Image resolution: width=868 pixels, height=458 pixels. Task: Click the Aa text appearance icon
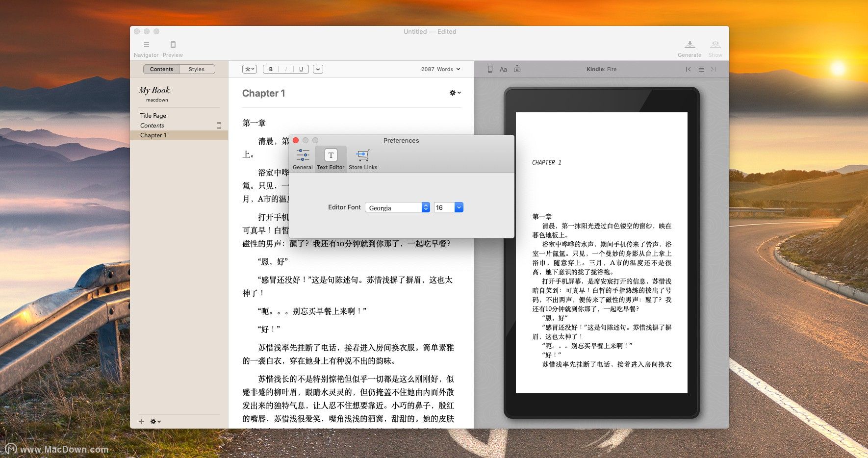tap(503, 69)
